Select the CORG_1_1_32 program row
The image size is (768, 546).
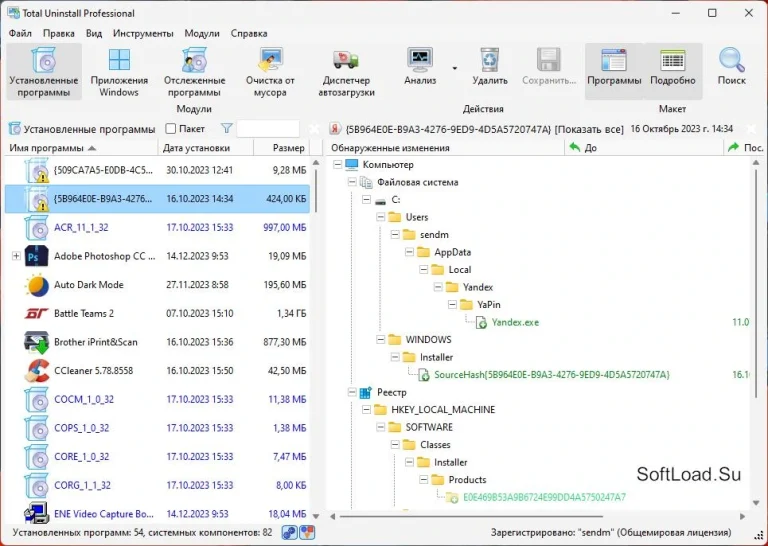point(157,485)
